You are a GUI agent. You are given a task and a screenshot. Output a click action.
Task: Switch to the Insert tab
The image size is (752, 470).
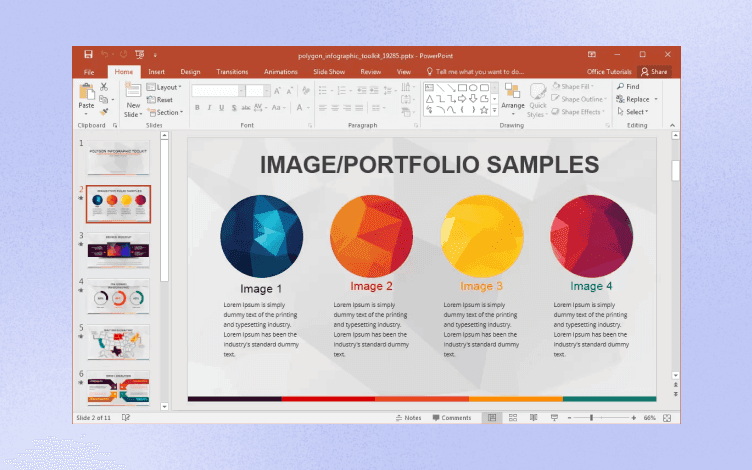[156, 72]
